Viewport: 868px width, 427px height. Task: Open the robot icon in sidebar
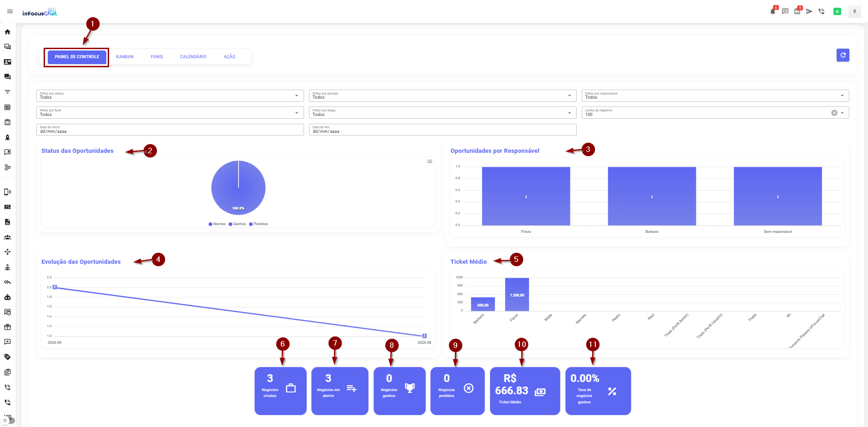tap(7, 297)
